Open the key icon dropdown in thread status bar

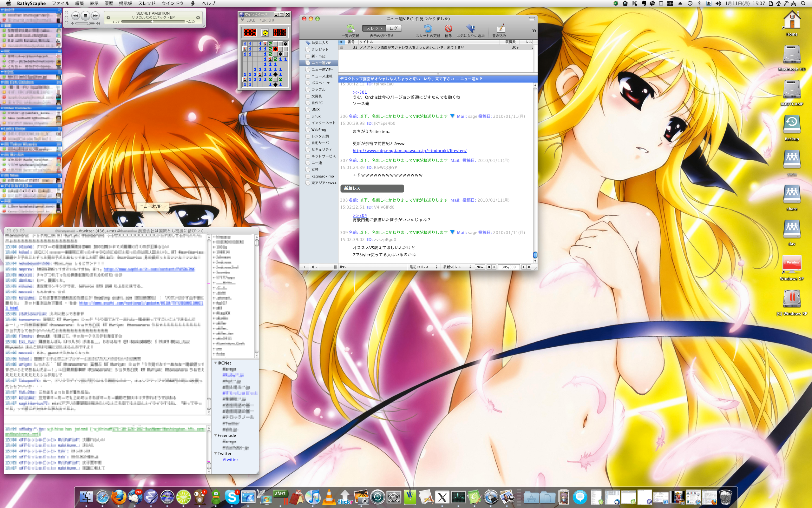point(343,267)
